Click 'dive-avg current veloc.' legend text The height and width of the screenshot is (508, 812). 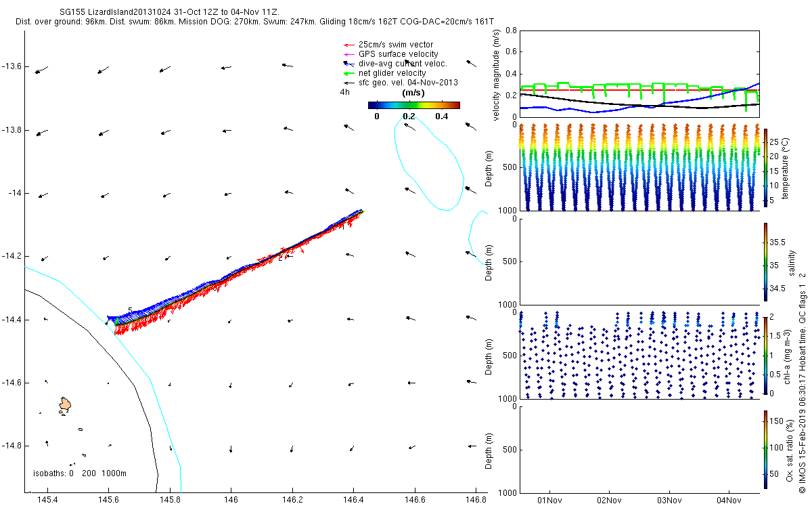click(403, 64)
